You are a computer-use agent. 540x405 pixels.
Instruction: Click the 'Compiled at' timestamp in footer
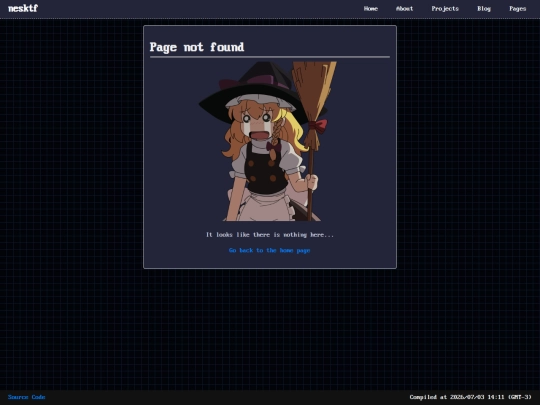point(470,397)
